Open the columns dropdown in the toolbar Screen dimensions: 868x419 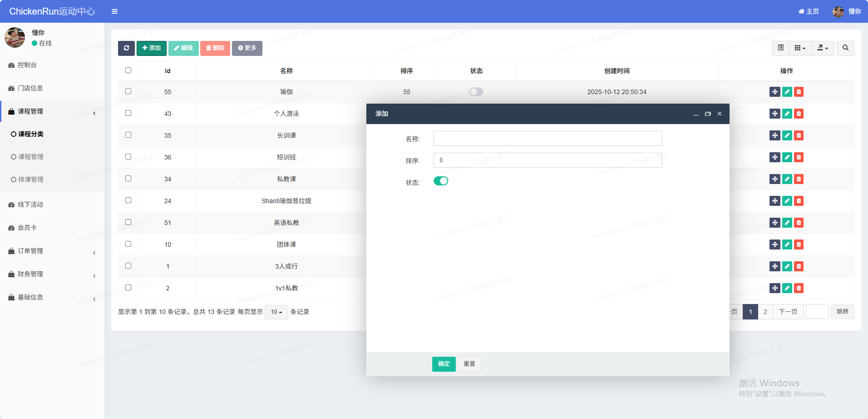pyautogui.click(x=800, y=48)
